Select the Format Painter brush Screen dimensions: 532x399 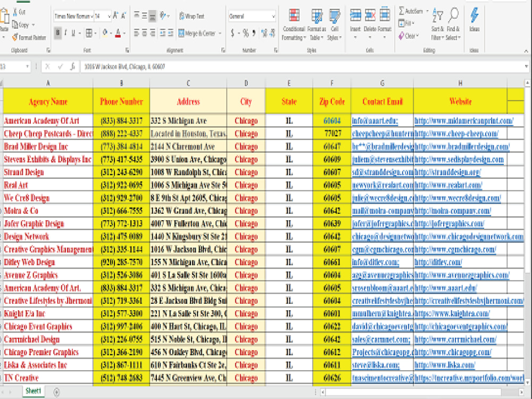click(x=15, y=37)
